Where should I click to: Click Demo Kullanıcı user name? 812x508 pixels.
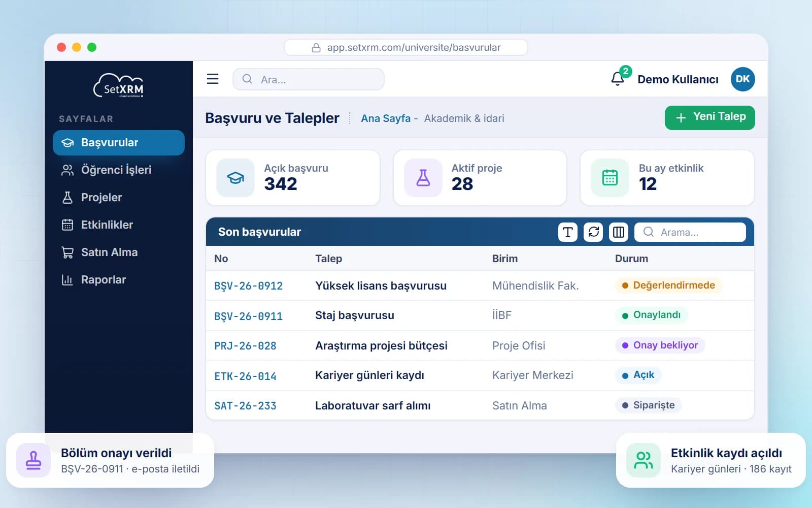[x=678, y=79]
